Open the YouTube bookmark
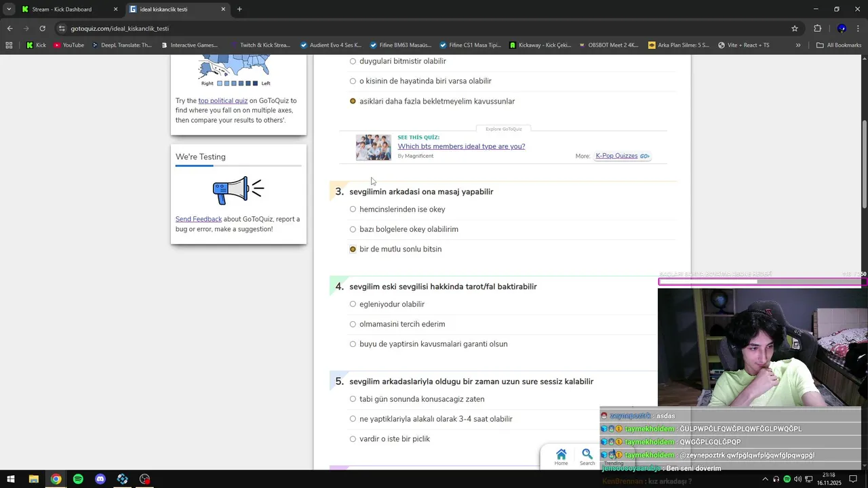 68,45
